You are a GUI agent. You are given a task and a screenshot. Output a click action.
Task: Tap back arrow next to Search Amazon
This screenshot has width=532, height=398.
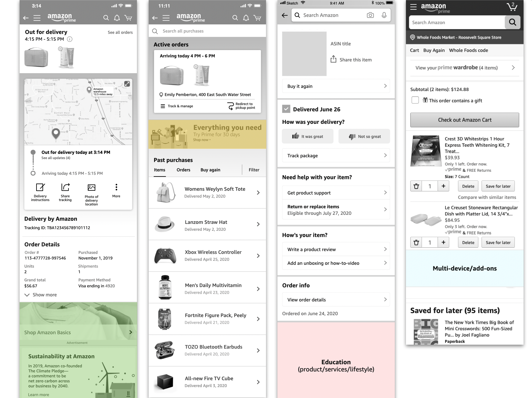click(284, 15)
